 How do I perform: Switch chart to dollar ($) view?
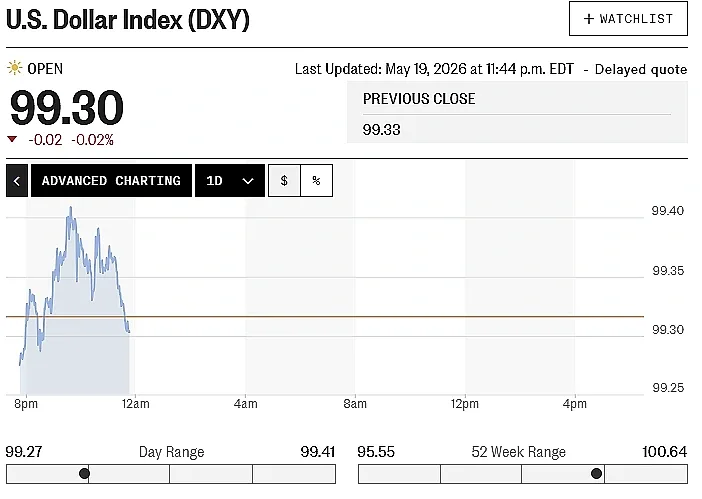[x=284, y=180]
